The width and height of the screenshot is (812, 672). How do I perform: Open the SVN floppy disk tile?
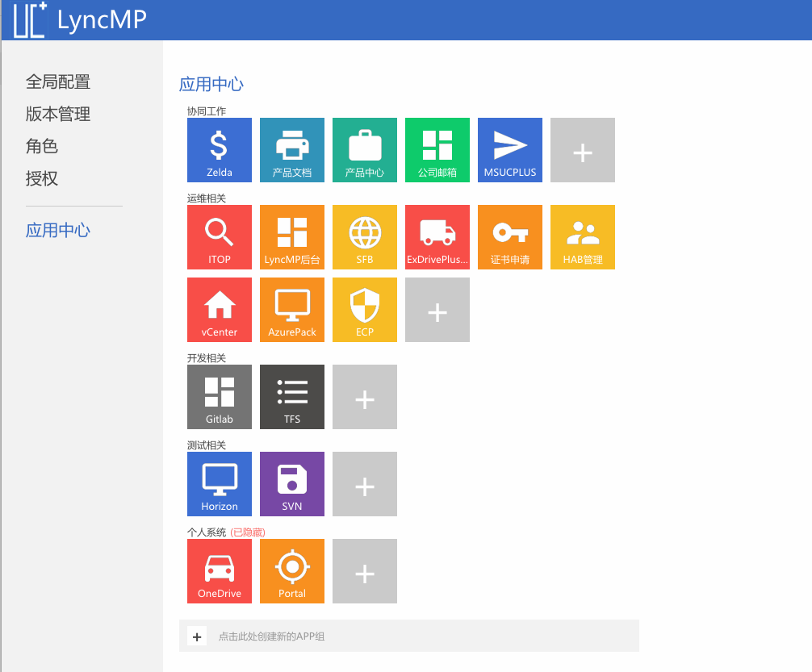292,484
